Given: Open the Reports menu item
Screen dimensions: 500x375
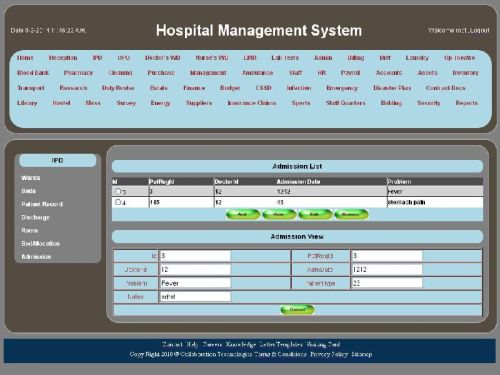Looking at the screenshot, I should (467, 103).
